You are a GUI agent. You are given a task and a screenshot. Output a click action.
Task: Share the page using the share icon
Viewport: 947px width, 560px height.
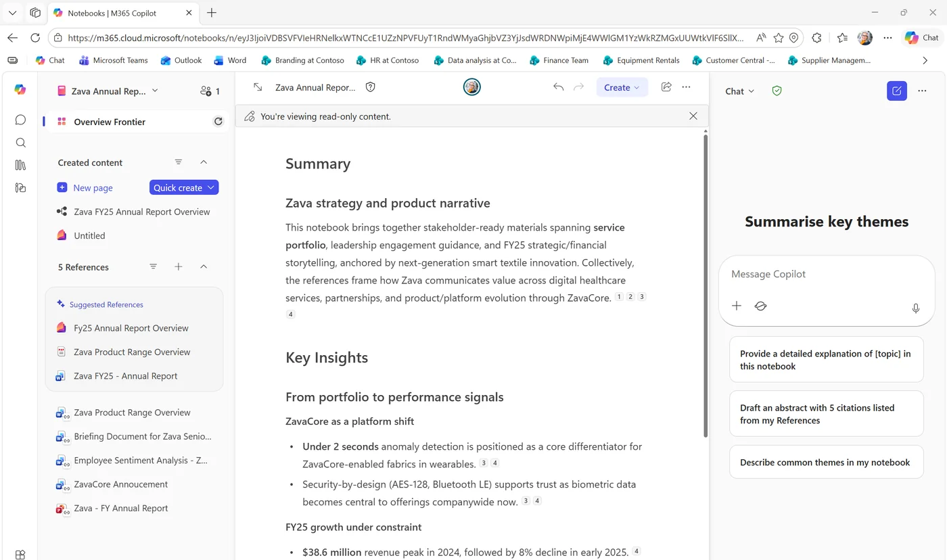point(666,87)
